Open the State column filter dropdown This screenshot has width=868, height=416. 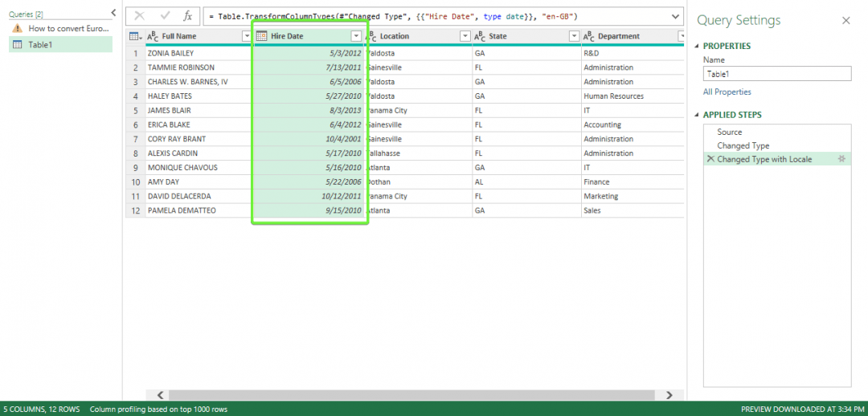[574, 36]
